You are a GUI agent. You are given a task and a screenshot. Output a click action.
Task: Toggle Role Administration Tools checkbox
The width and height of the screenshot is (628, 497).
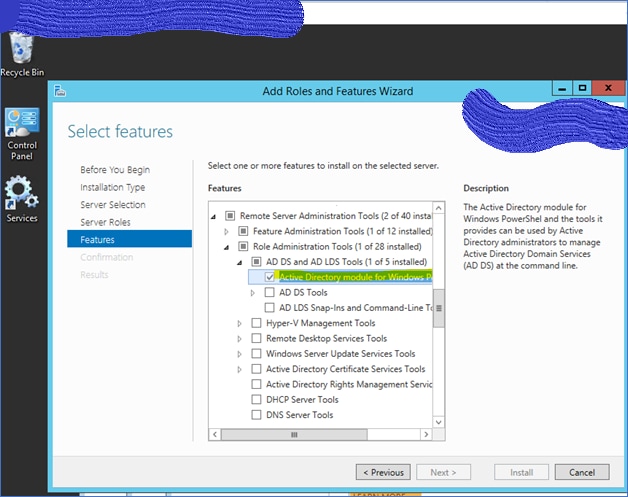pyautogui.click(x=243, y=246)
